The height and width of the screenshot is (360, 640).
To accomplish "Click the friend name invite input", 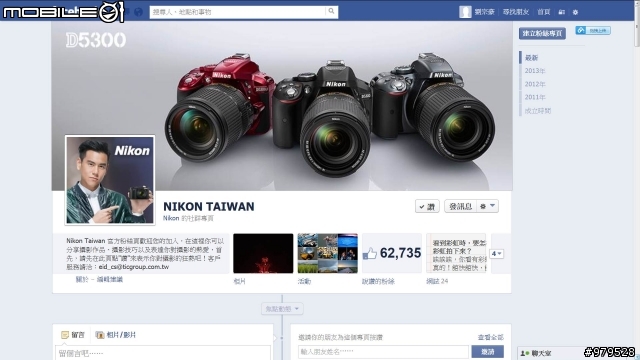I will 383,351.
